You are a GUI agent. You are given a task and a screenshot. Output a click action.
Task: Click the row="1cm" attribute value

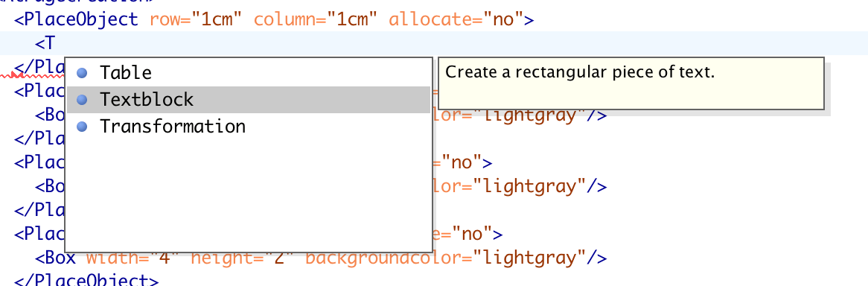click(195, 20)
